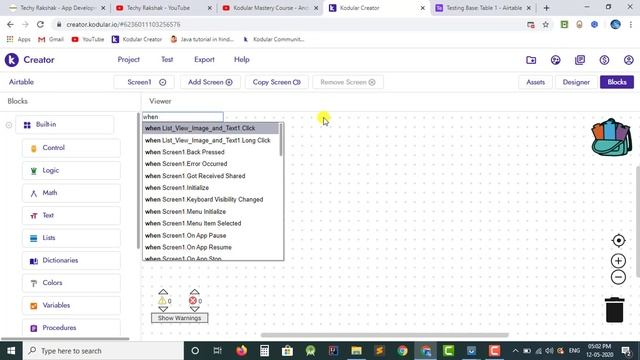Open the Export menu
This screenshot has width=640, height=360.
click(x=204, y=60)
